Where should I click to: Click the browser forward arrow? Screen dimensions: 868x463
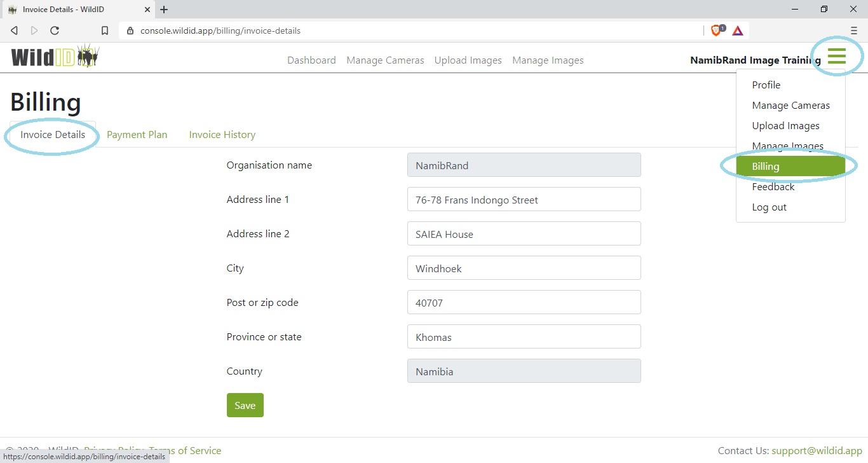tap(34, 31)
